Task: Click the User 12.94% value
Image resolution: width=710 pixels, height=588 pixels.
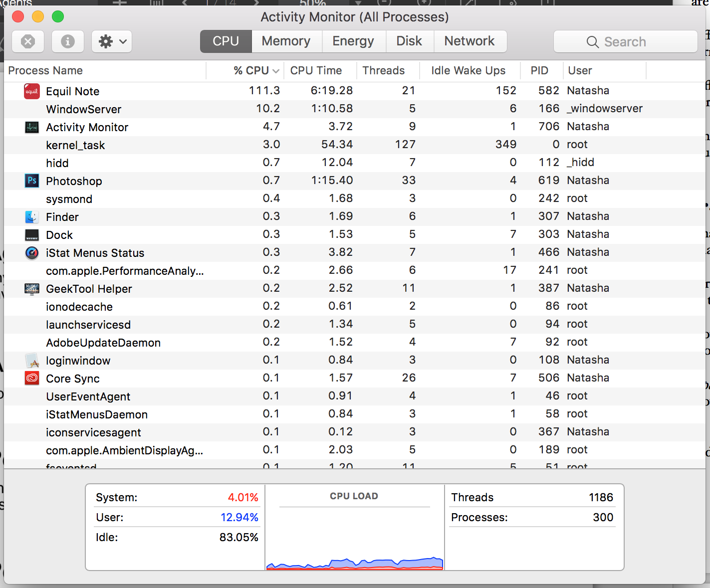Action: [x=239, y=518]
